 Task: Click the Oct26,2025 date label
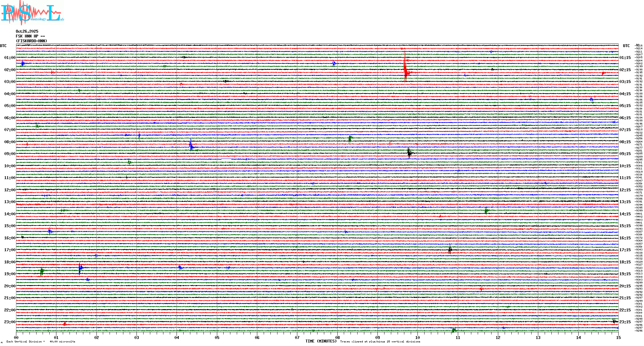27,31
